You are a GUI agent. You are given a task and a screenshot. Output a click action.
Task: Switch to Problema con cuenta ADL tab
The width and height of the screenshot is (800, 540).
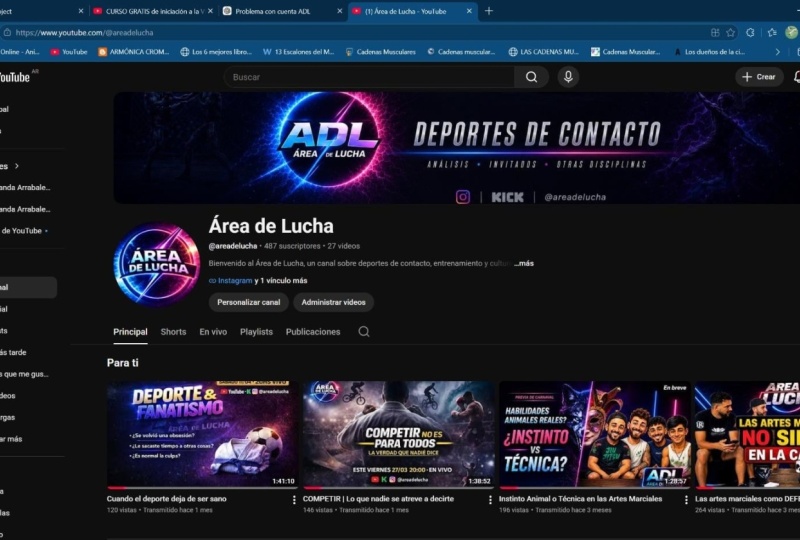tap(283, 11)
